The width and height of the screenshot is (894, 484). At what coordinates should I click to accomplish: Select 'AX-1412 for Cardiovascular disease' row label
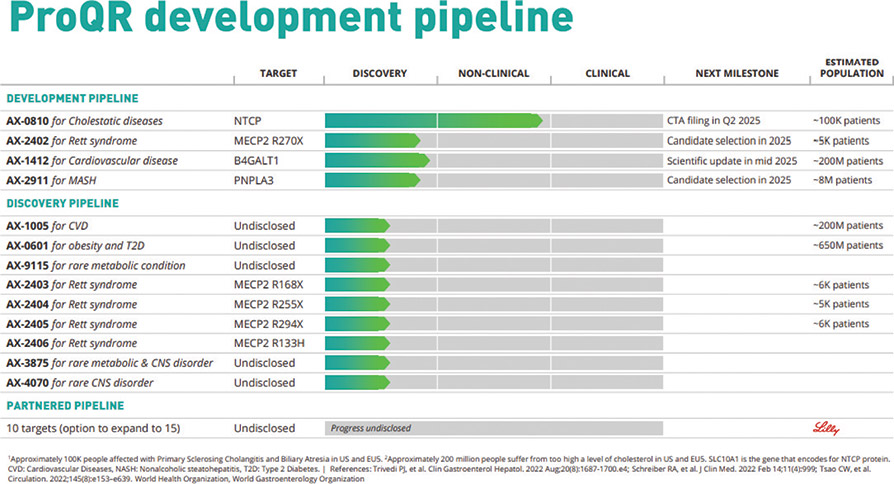click(92, 161)
